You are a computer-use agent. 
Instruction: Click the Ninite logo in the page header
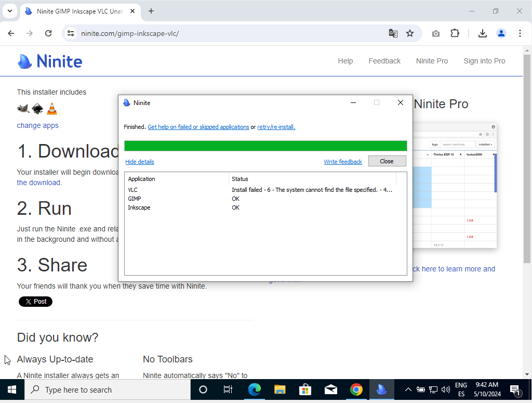pyautogui.click(x=50, y=61)
